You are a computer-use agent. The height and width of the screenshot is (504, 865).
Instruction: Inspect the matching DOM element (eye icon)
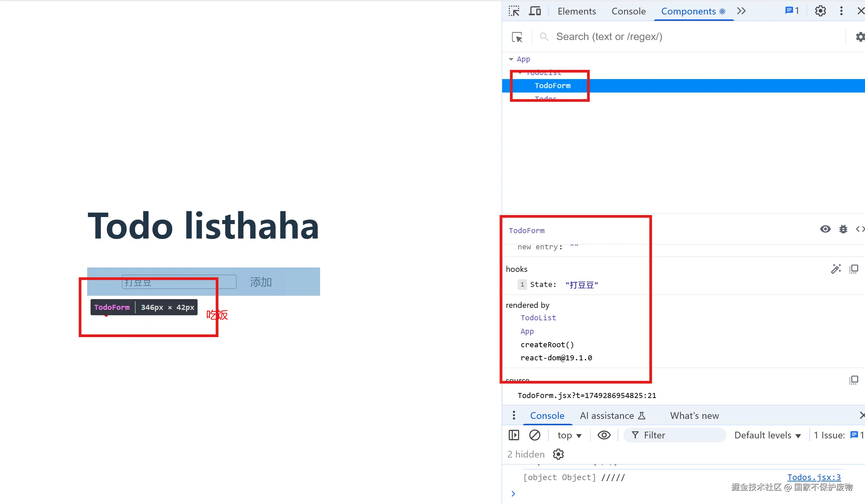[x=826, y=229]
